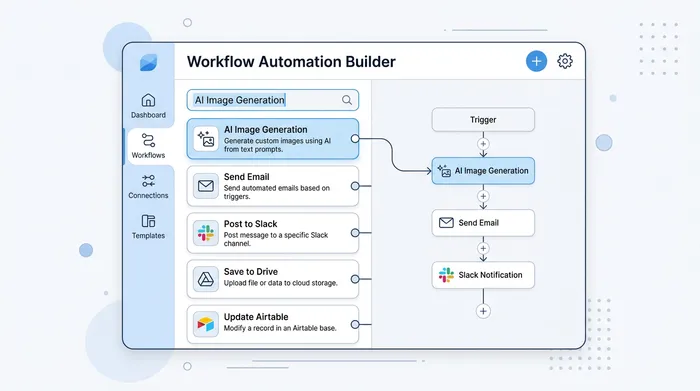Open the Connections sidebar item
700x391 pixels.
click(148, 187)
